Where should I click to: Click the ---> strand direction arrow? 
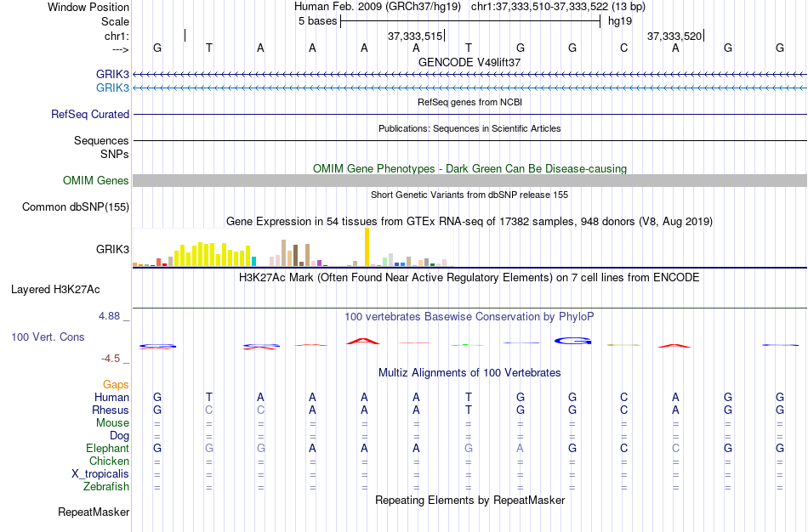point(121,49)
